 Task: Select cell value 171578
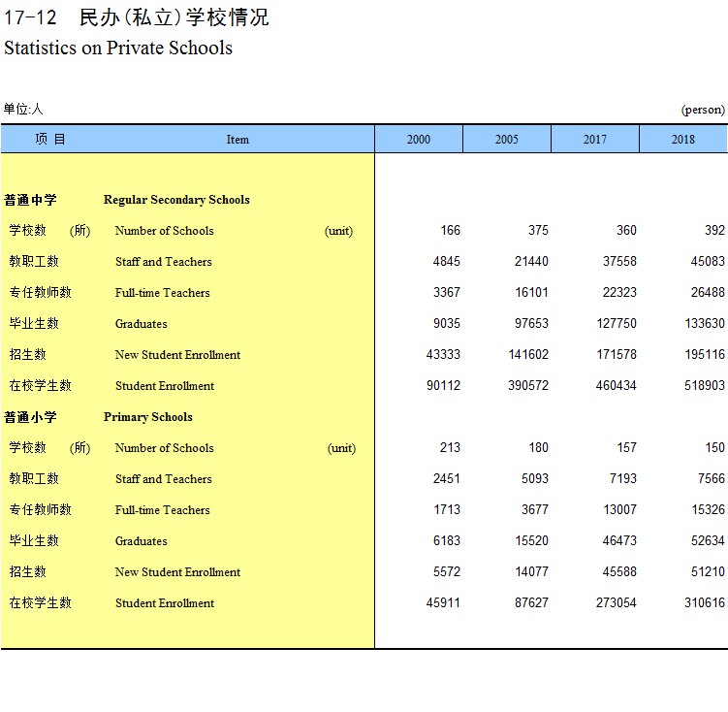(617, 354)
